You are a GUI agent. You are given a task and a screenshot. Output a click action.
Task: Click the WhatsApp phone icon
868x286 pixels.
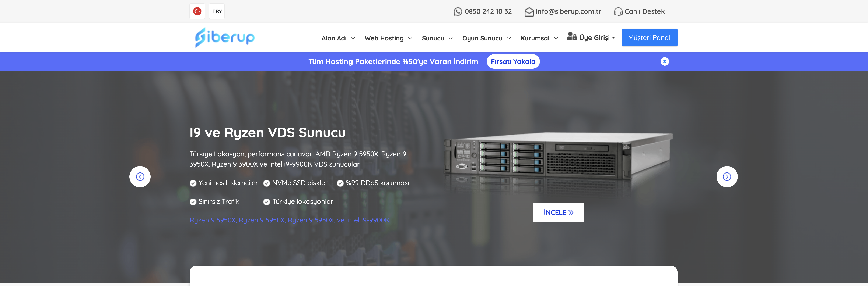(x=458, y=12)
